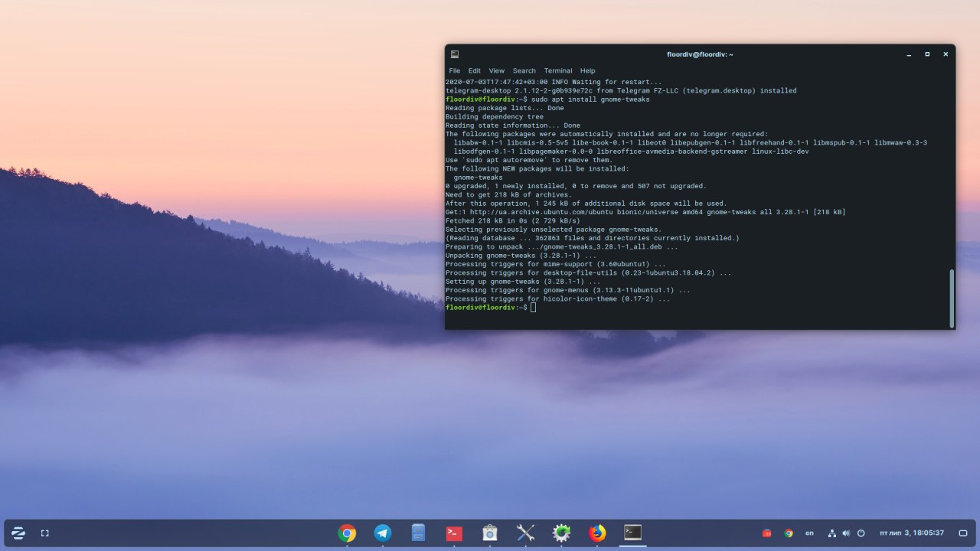Click the red tray indicator icon
The height and width of the screenshot is (551, 980).
(x=766, y=533)
